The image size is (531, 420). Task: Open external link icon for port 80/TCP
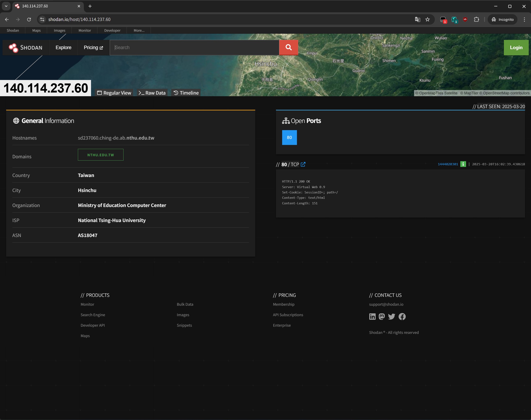pyautogui.click(x=303, y=164)
